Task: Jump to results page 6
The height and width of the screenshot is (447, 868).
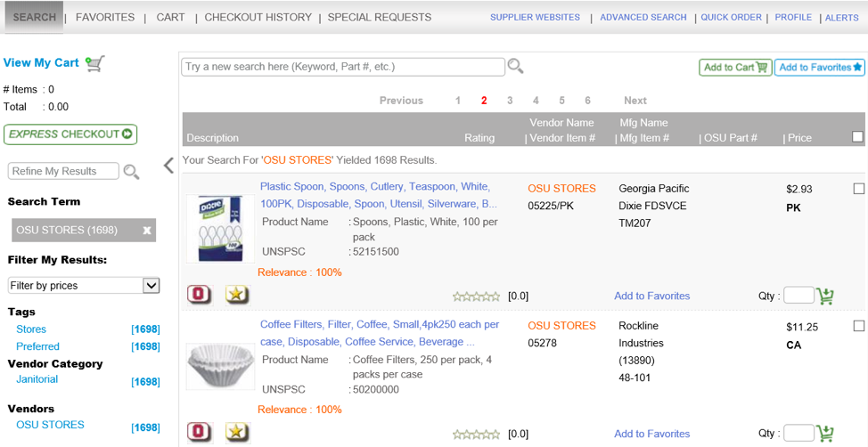Action: (587, 100)
